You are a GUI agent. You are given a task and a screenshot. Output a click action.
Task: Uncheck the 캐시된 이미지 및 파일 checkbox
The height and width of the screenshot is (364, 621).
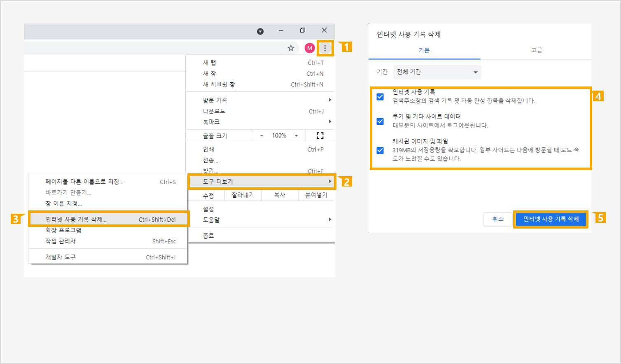[380, 150]
